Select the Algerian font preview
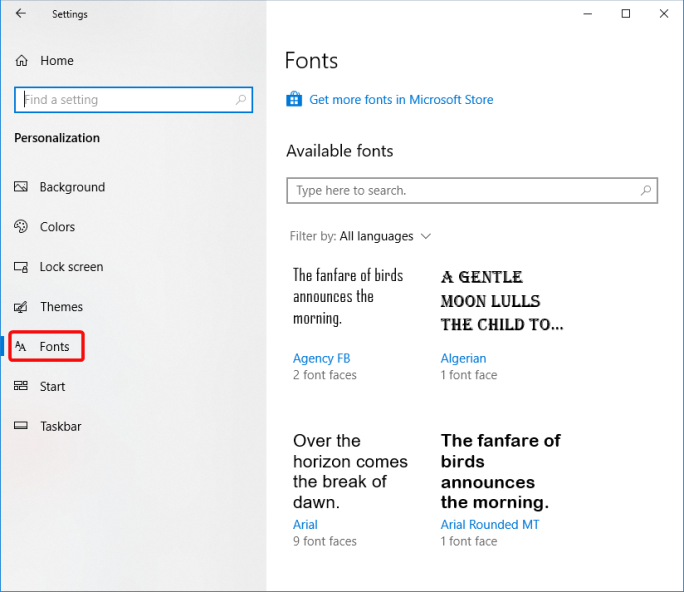This screenshot has height=592, width=684. 501,300
